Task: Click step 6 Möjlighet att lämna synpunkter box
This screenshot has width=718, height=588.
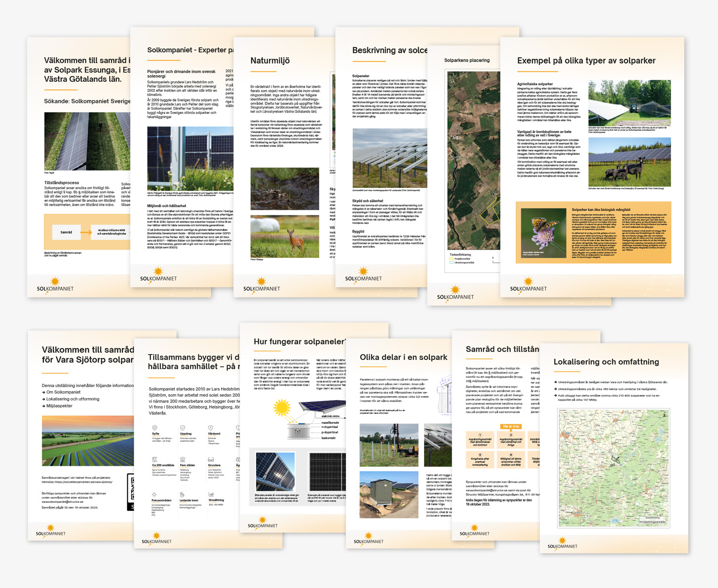Action: (x=511, y=460)
